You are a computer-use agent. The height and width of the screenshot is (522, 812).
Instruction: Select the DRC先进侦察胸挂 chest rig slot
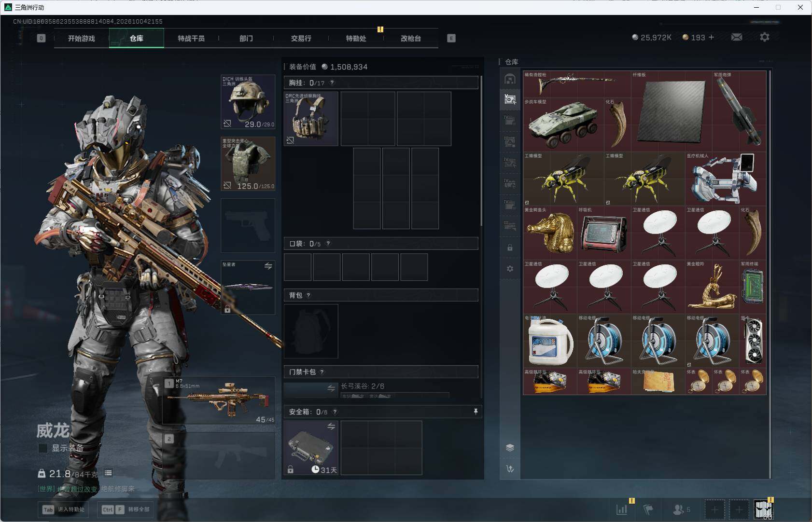point(311,119)
